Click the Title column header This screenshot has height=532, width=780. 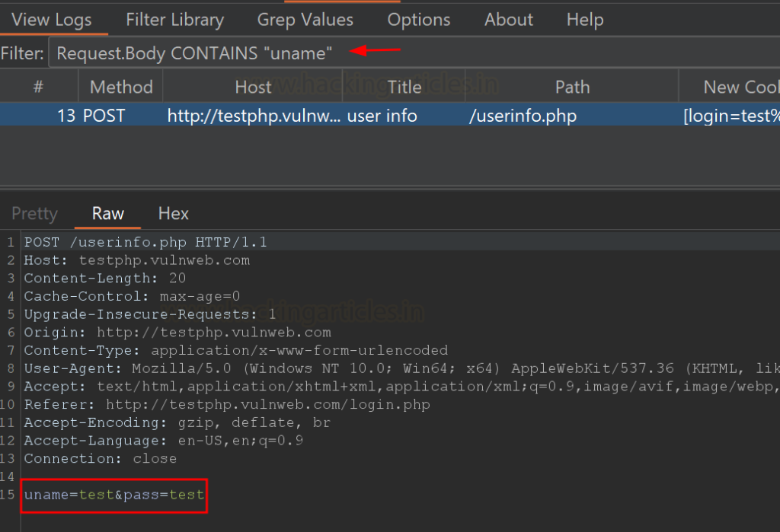pyautogui.click(x=404, y=88)
